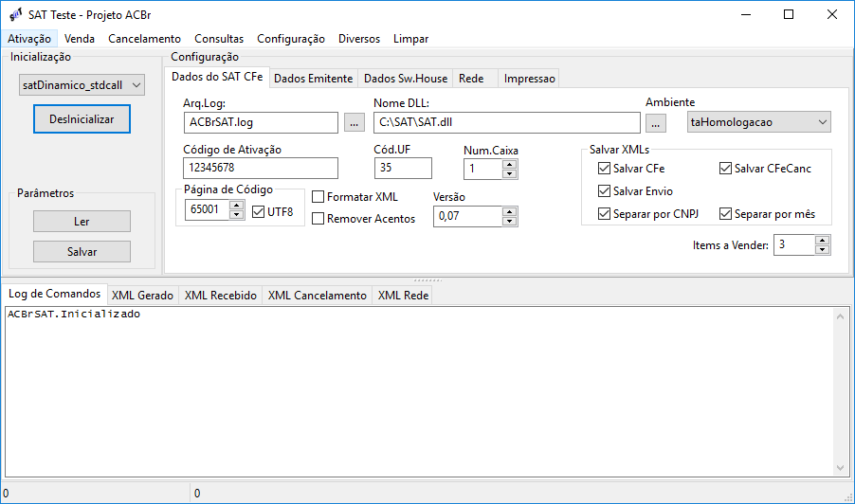Expand the Ambiente taHomologacao dropdown
855x504 pixels.
[x=759, y=122]
